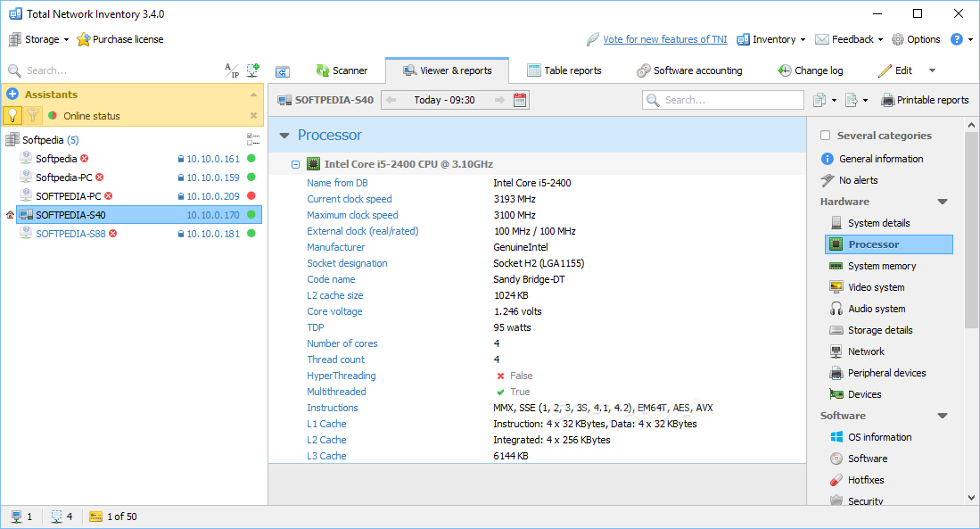Select the Software category item

tap(859, 459)
